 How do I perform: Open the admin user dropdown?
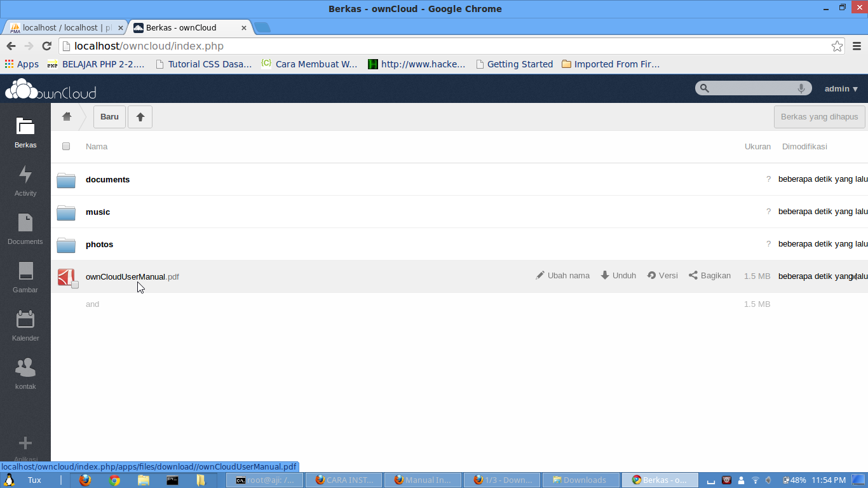tap(841, 89)
